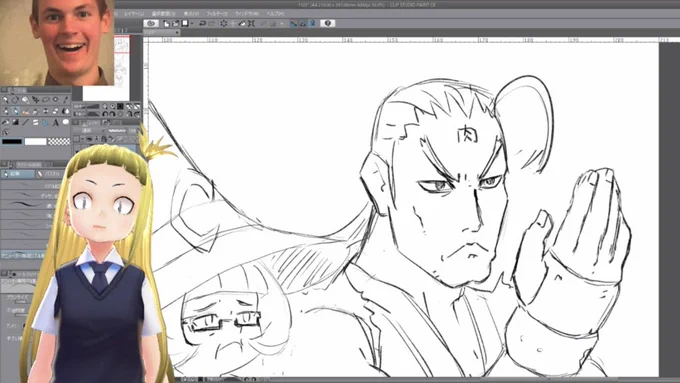
Task: Adjust the layer opacity slider
Action: tap(117, 130)
